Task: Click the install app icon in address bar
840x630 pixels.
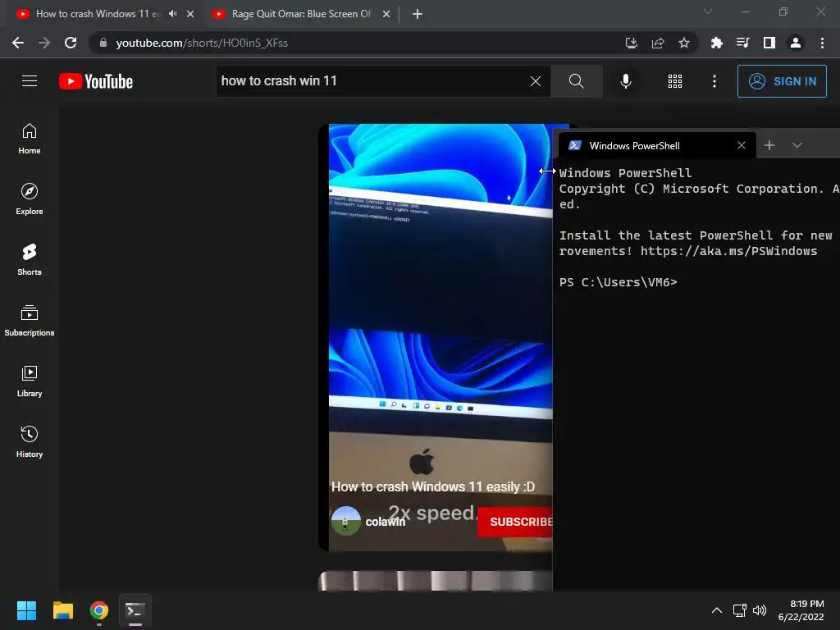Action: click(x=632, y=43)
